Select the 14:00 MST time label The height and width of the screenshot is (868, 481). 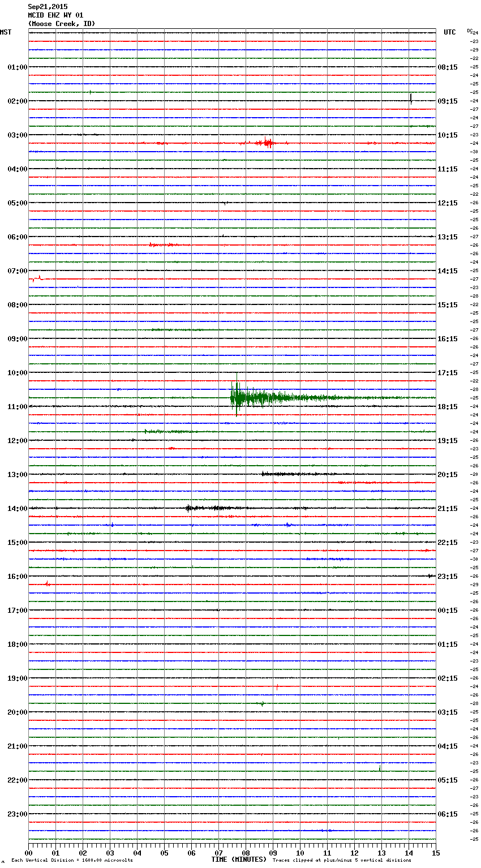pos(18,509)
